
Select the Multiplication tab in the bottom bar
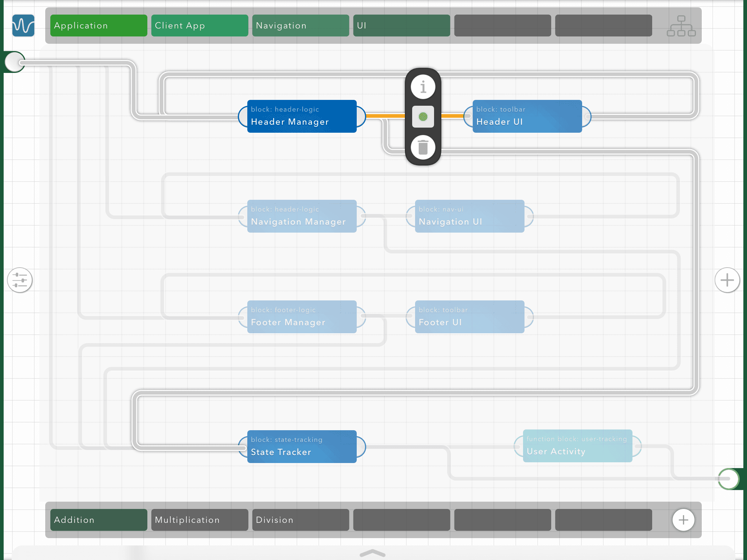coord(200,520)
